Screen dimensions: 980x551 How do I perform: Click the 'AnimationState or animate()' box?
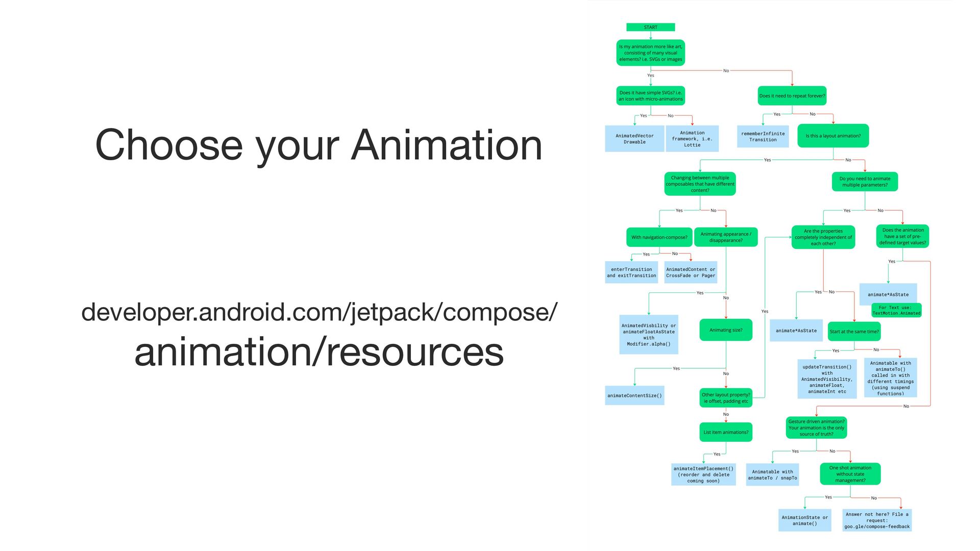point(804,520)
